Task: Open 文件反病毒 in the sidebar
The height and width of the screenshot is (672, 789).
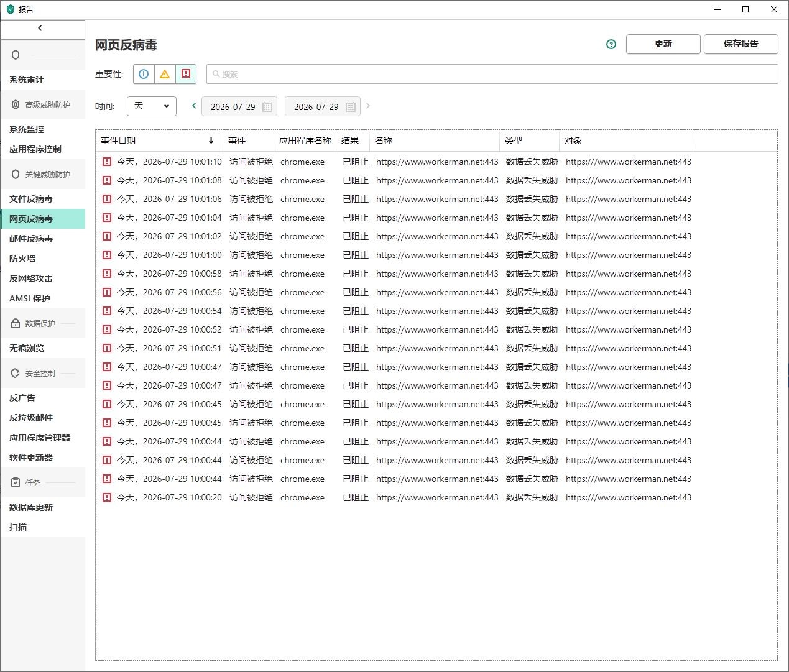Action: point(43,199)
